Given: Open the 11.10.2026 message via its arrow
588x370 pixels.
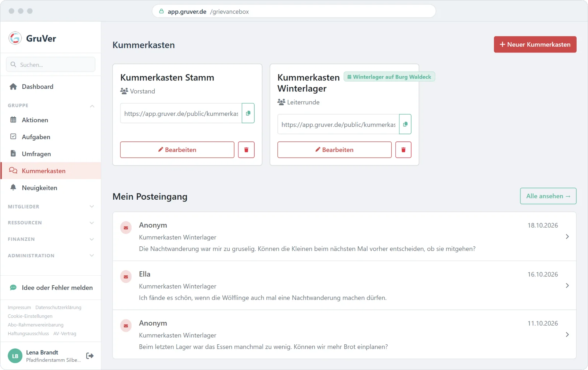Looking at the screenshot, I should point(567,334).
